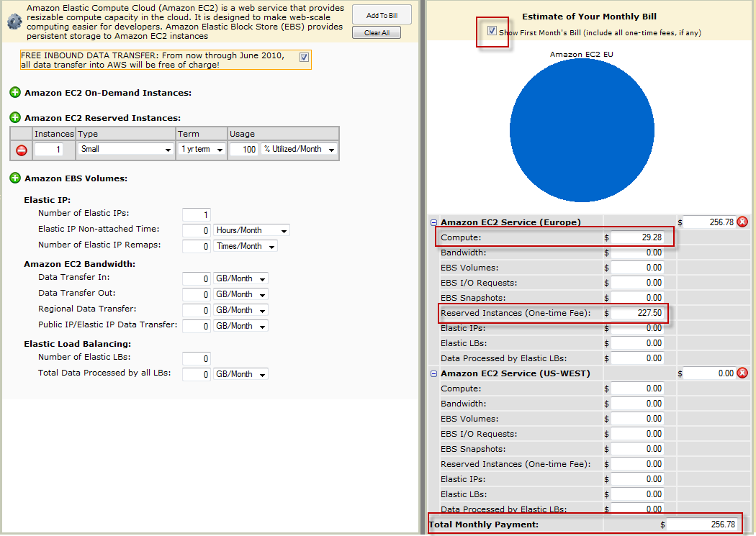Click the US-WEST Compute cost value
The image size is (756, 536).
pyautogui.click(x=637, y=389)
